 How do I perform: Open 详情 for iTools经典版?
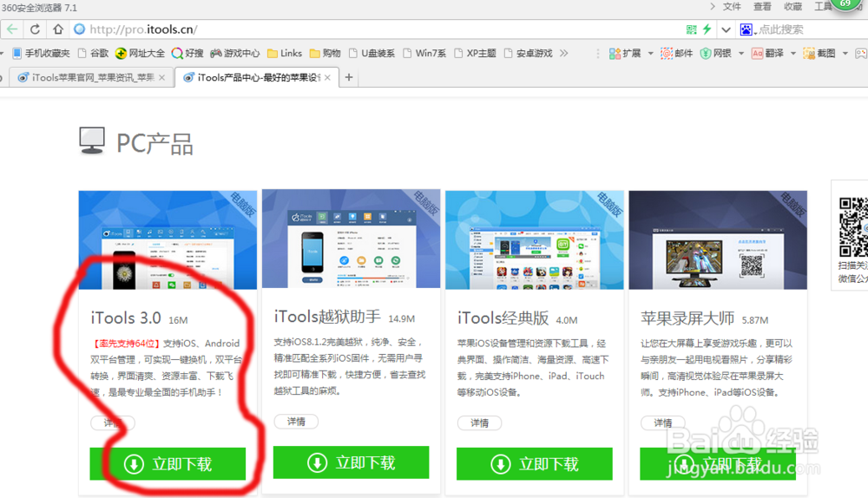479,423
